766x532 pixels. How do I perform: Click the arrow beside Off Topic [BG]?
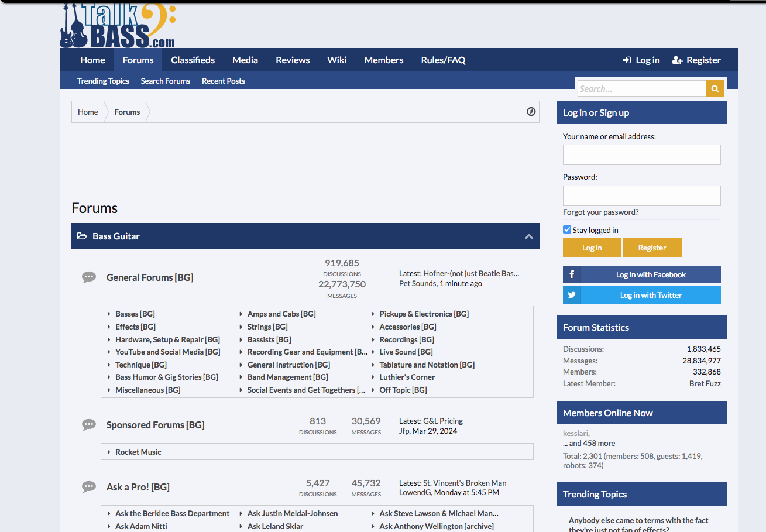pyautogui.click(x=373, y=390)
